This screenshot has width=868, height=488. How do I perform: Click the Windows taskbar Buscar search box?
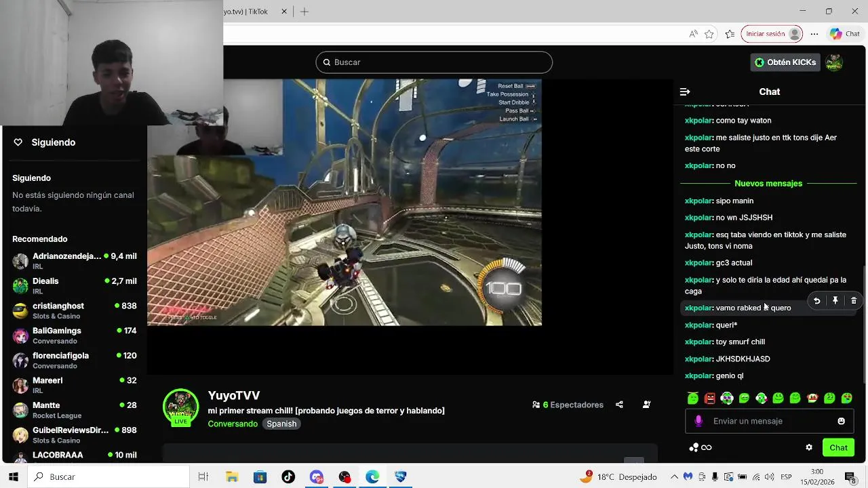tap(108, 477)
